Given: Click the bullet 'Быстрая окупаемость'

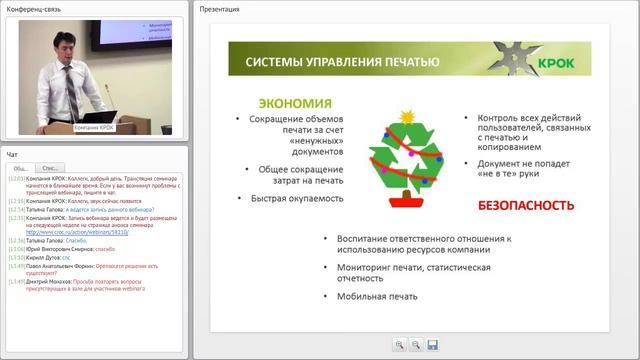Looking at the screenshot, I should 297,198.
